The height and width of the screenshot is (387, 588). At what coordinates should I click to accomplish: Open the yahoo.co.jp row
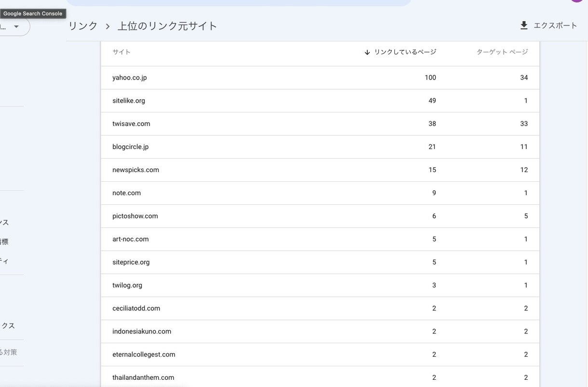click(320, 78)
